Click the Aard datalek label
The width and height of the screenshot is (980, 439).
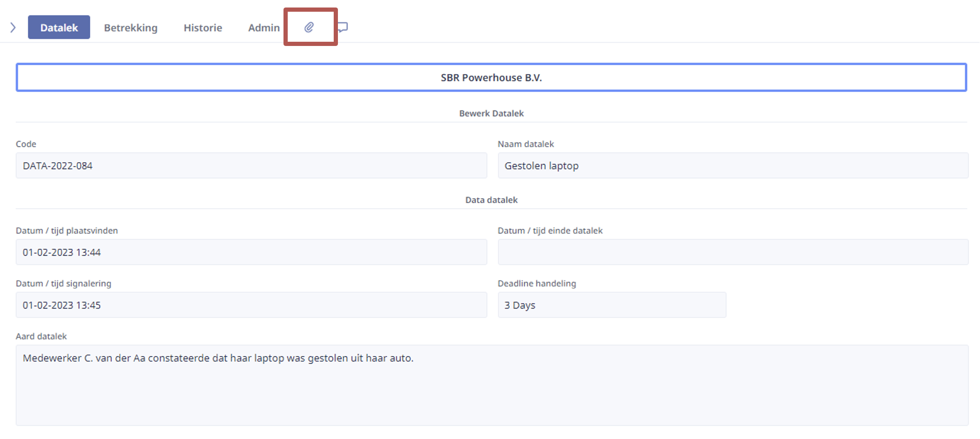41,336
